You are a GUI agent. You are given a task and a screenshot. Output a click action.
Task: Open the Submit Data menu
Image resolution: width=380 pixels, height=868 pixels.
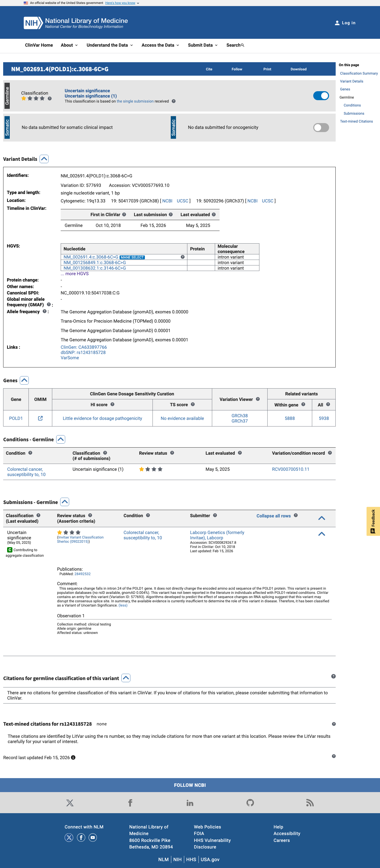point(203,45)
